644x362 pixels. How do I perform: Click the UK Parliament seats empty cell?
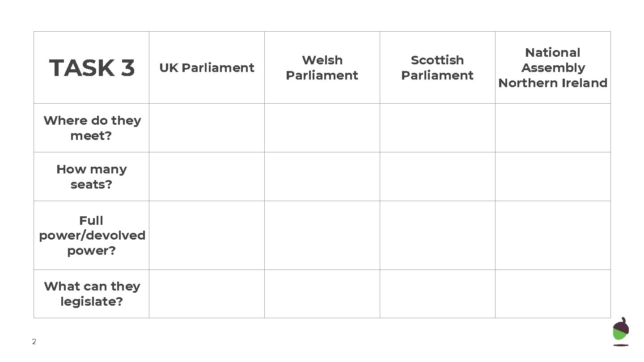[207, 177]
